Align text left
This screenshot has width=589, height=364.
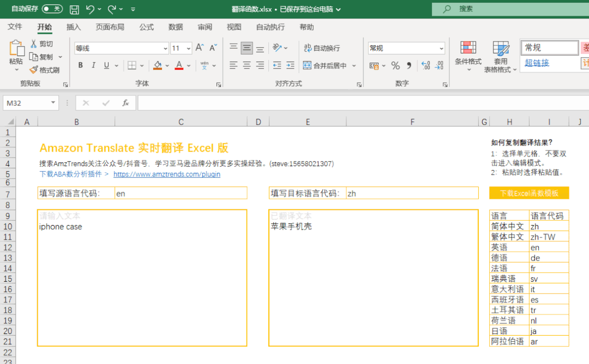pos(233,65)
